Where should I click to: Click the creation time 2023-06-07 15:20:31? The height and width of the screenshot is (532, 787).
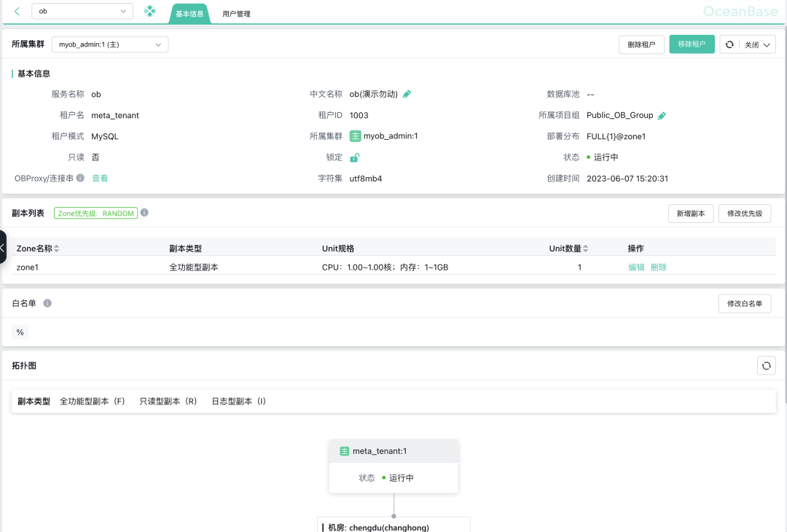pos(627,179)
